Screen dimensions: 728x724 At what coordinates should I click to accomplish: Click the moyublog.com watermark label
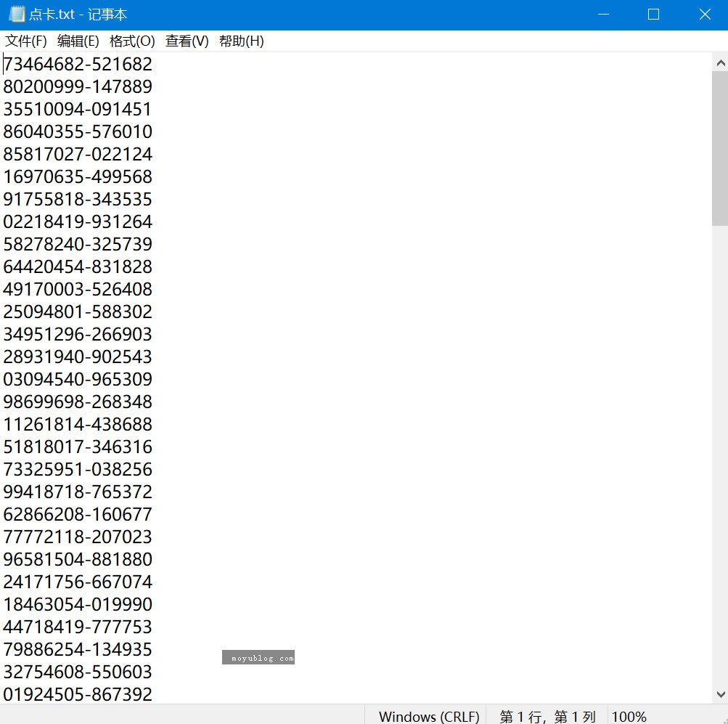click(258, 658)
